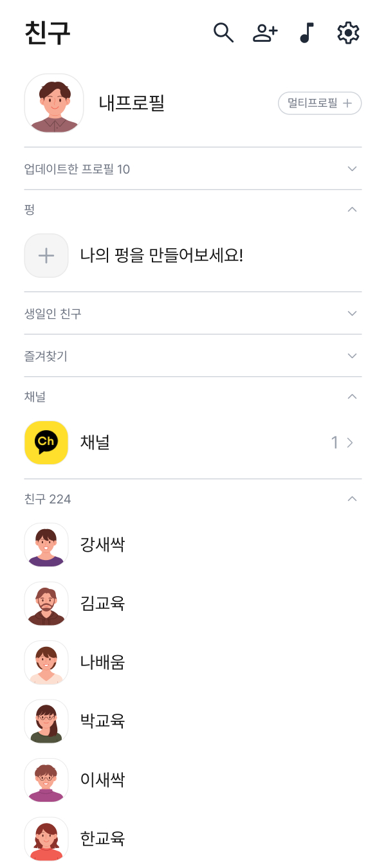Viewport: 386px width, 868px height.
Task: Tap the yellow Ch channel icon
Action: (x=46, y=442)
